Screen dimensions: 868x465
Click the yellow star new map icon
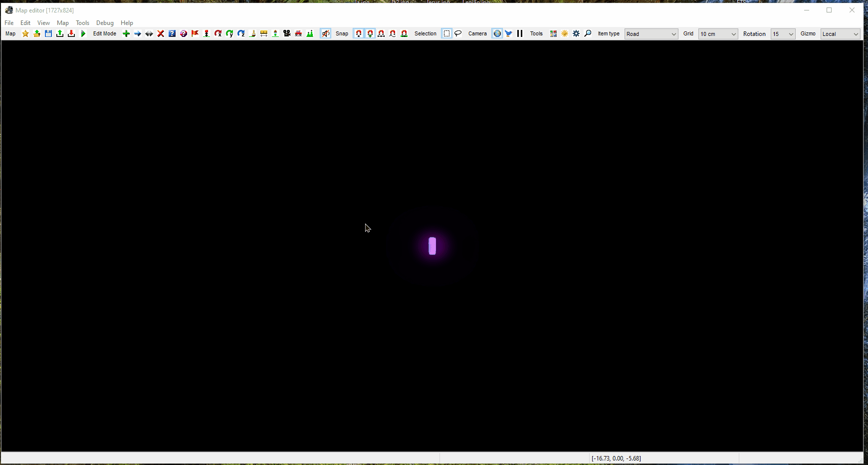click(x=25, y=33)
